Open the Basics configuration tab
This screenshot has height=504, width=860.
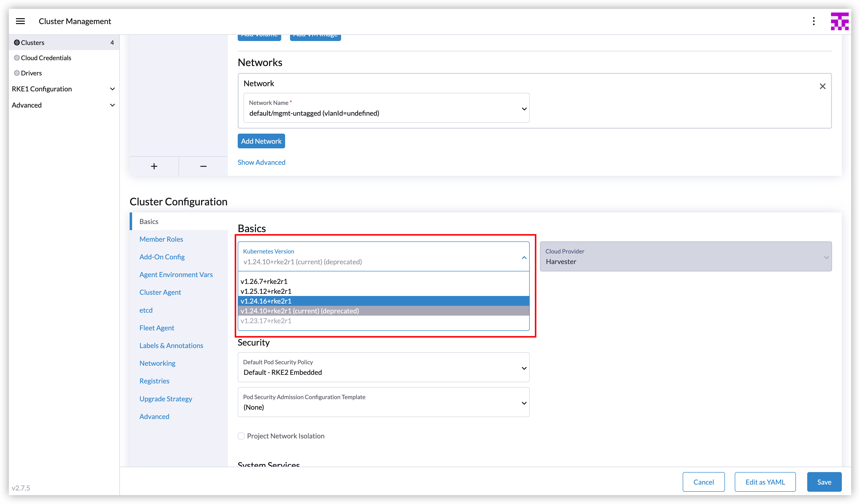click(179, 222)
